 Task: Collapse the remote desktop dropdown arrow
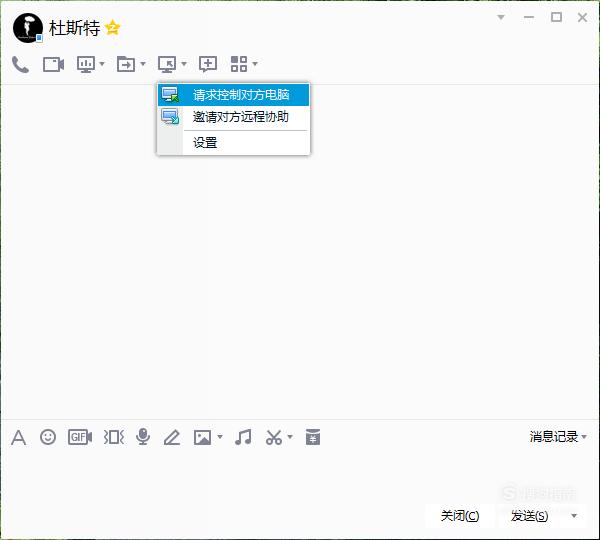click(x=184, y=64)
